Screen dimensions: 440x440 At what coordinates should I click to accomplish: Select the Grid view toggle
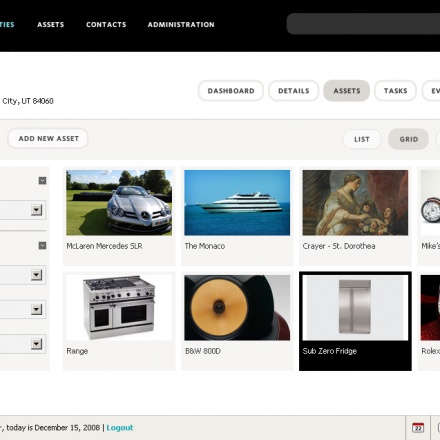pyautogui.click(x=408, y=139)
